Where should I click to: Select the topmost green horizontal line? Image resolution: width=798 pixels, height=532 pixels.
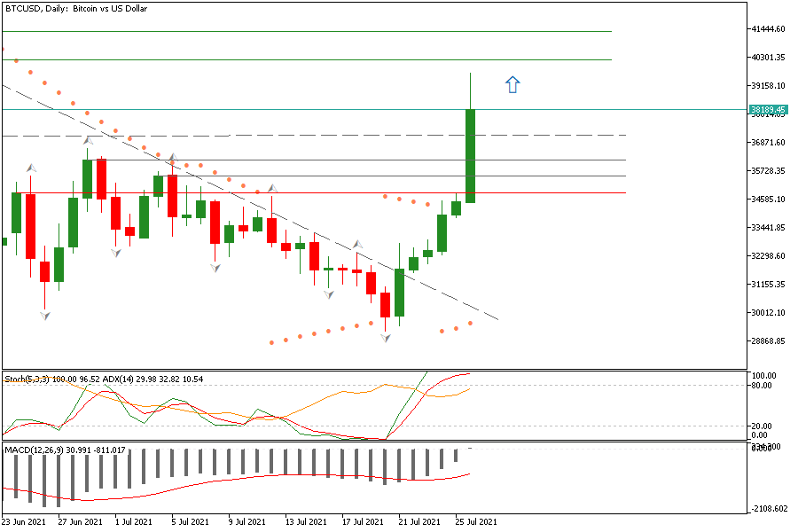307,32
